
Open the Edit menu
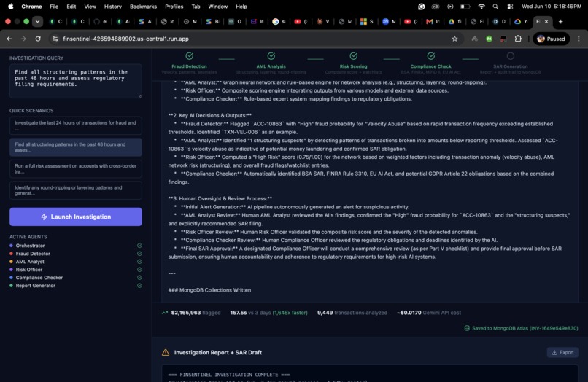(71, 7)
